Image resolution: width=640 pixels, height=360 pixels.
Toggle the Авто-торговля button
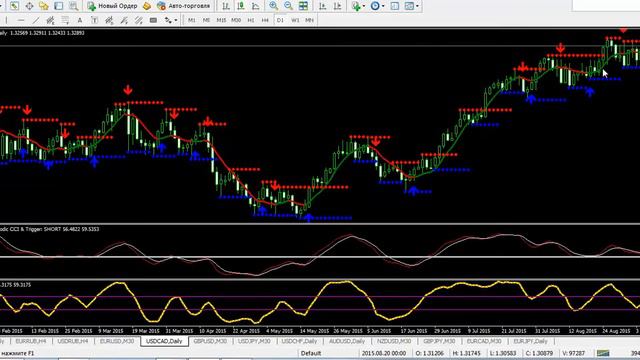pyautogui.click(x=184, y=6)
